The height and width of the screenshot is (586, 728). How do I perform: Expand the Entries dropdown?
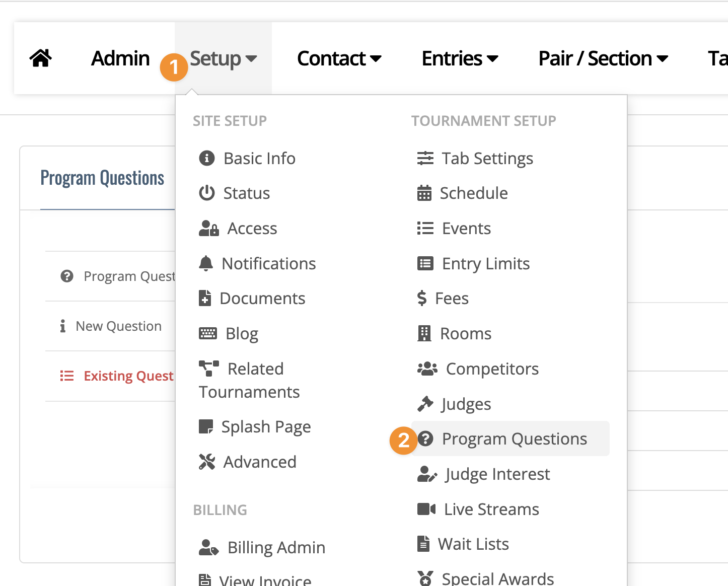click(x=460, y=58)
